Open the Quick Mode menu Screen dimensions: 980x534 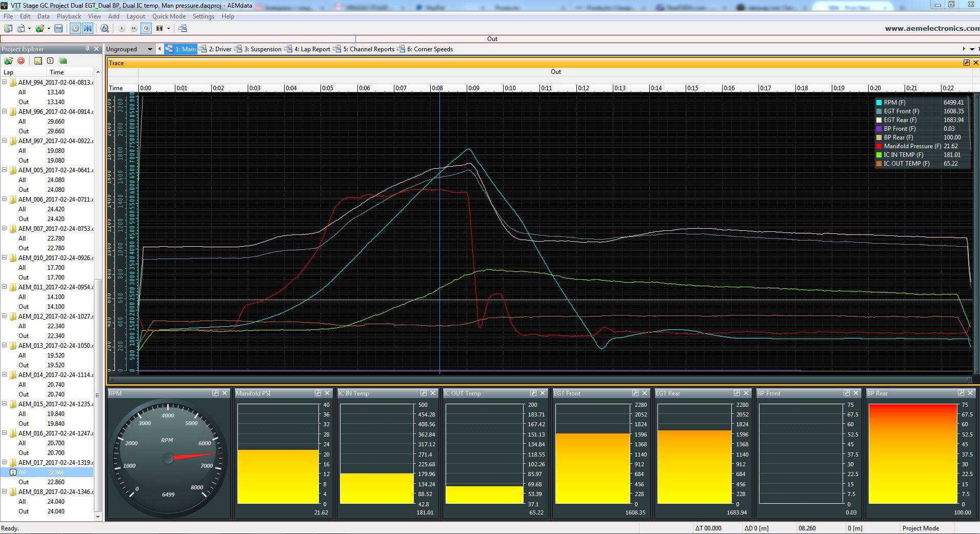pos(169,16)
